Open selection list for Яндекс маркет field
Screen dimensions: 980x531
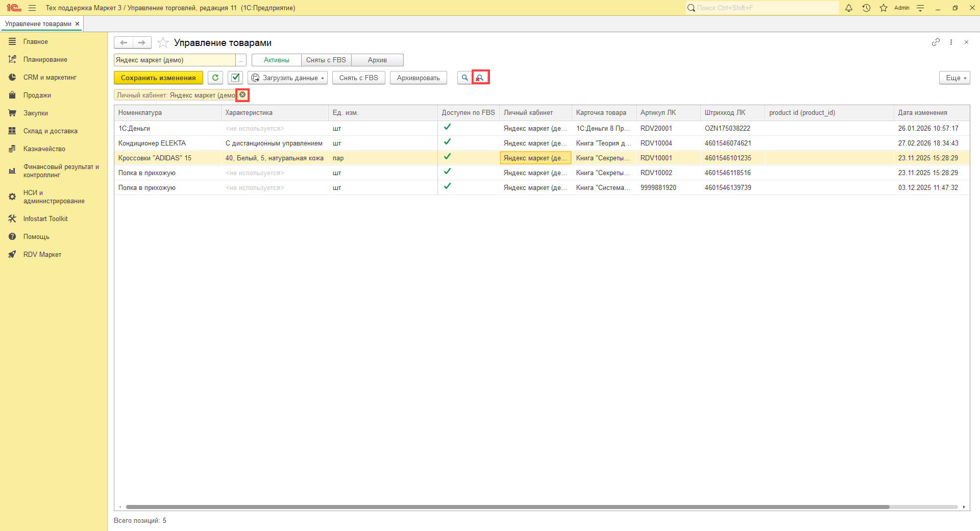coord(241,60)
